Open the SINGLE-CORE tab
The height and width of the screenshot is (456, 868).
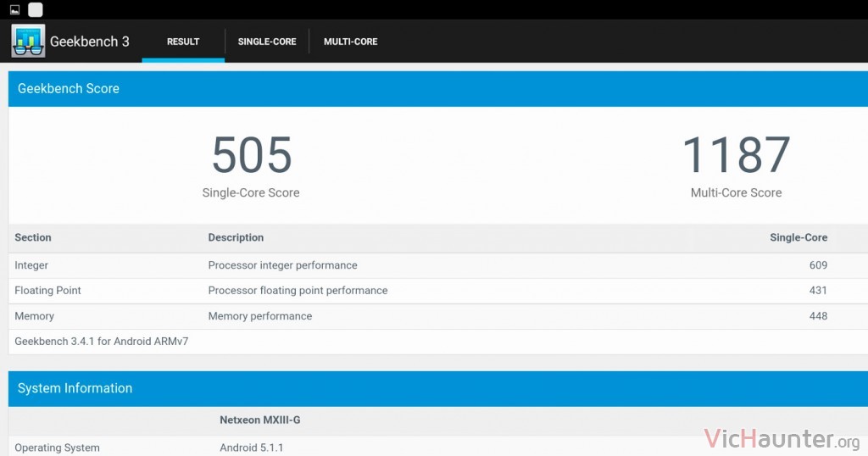[267, 42]
